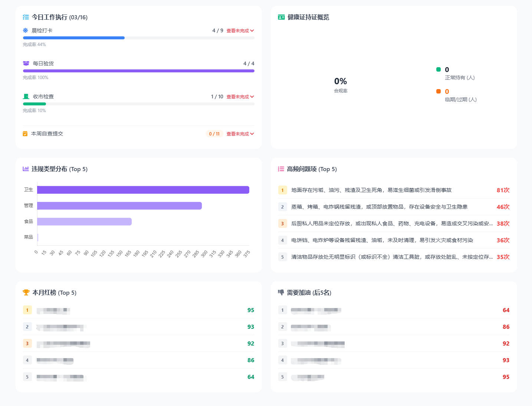Click the 今日工作执行 checklist icon
The width and height of the screenshot is (532, 406).
click(x=26, y=17)
